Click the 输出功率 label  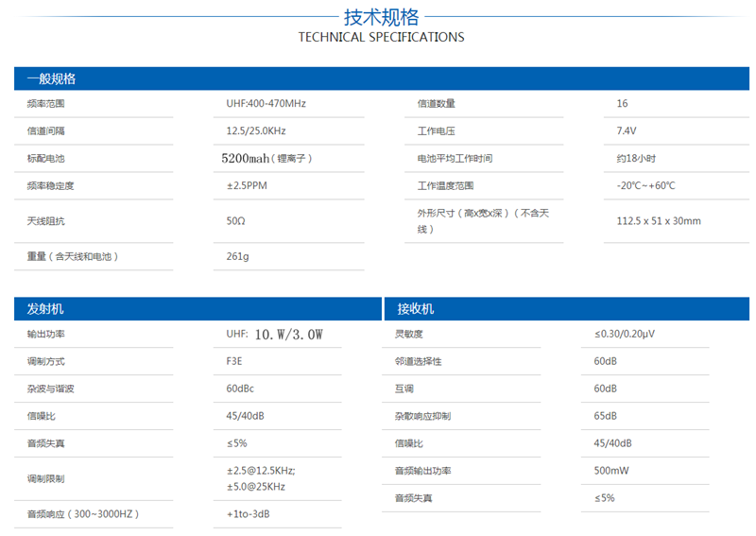tap(45, 335)
